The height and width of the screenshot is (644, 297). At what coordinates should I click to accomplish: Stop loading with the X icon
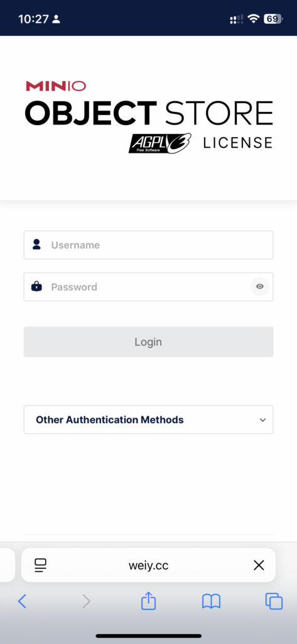(259, 565)
